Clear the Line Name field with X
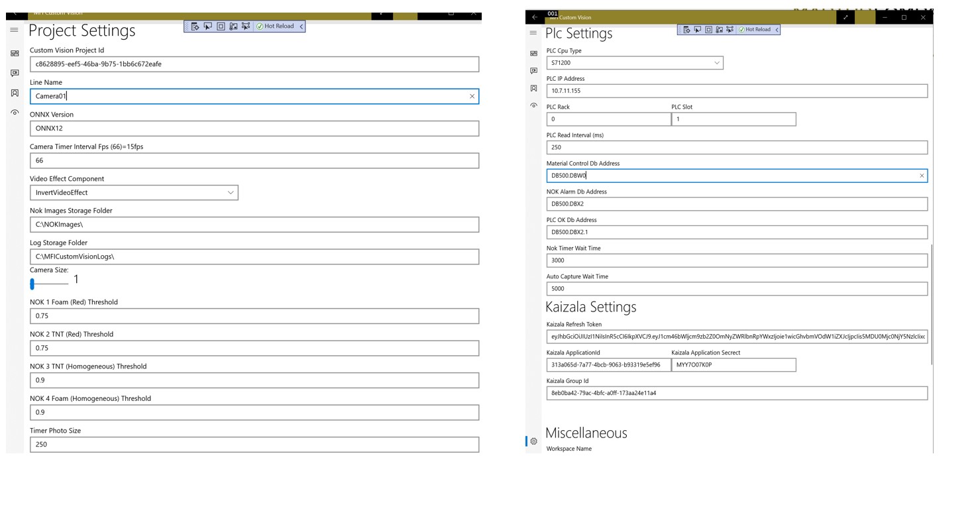This screenshot has height=507, width=980. click(472, 96)
